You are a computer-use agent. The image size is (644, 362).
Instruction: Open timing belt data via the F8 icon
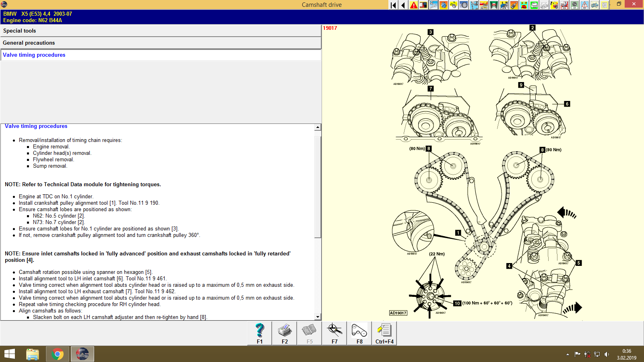(359, 333)
